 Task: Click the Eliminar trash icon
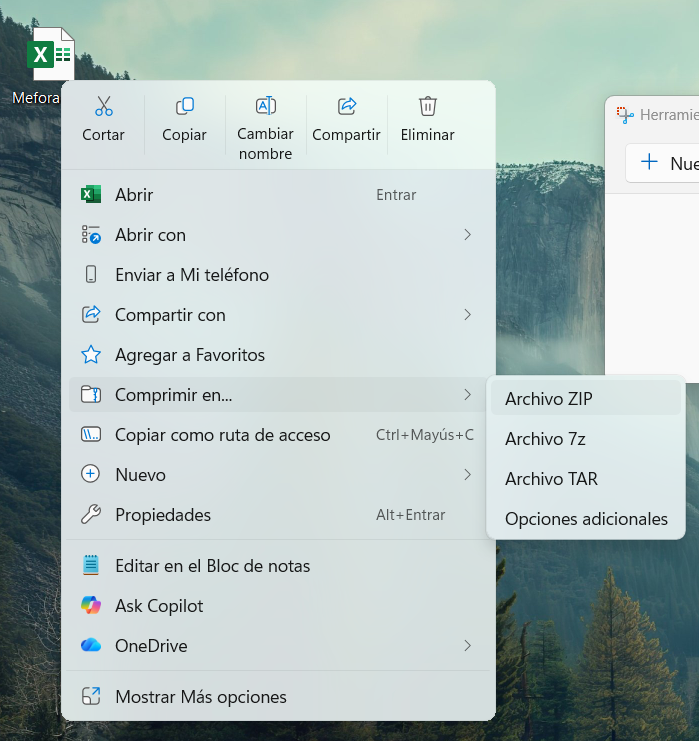[427, 107]
